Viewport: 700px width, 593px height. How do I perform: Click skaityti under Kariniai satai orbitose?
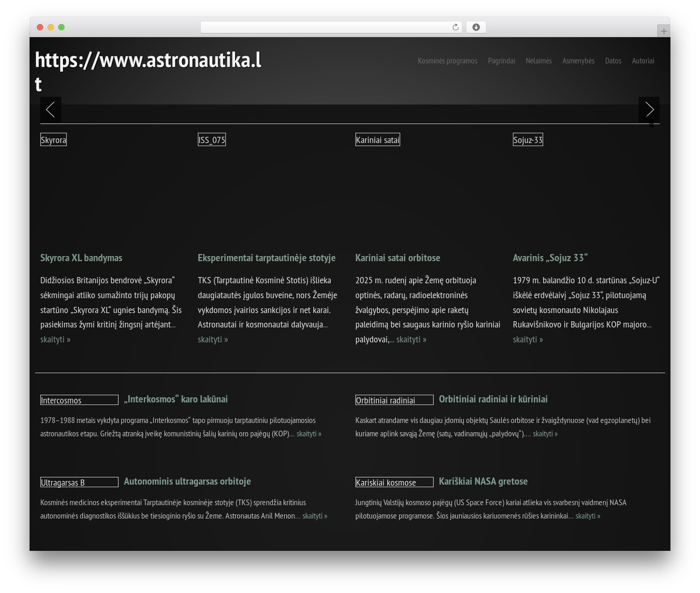(x=411, y=339)
